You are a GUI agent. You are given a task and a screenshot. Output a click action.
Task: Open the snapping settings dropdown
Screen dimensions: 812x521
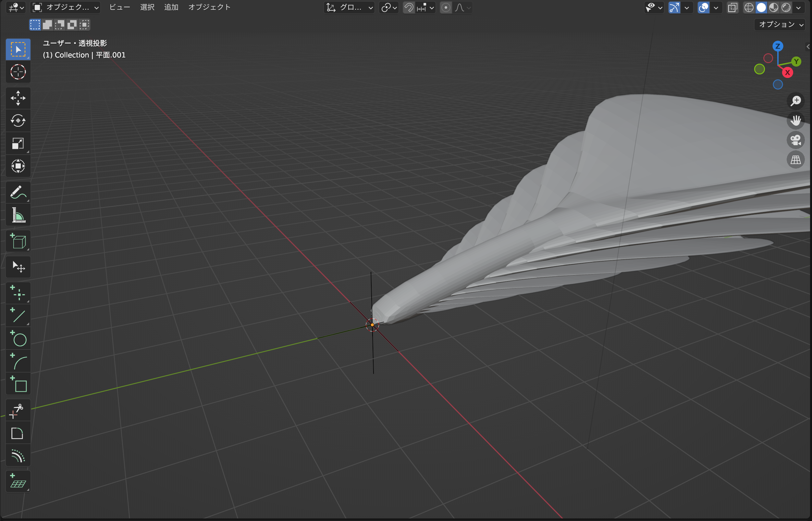[425, 7]
